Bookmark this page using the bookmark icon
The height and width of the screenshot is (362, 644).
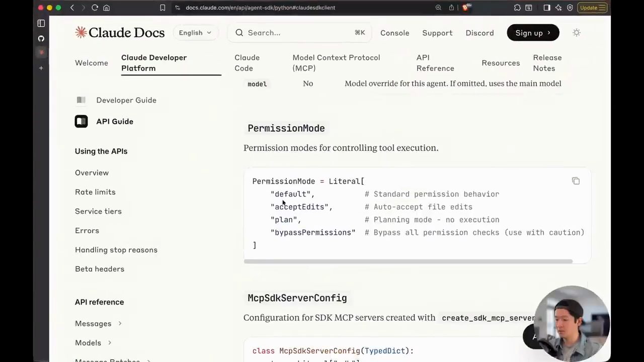point(163,8)
